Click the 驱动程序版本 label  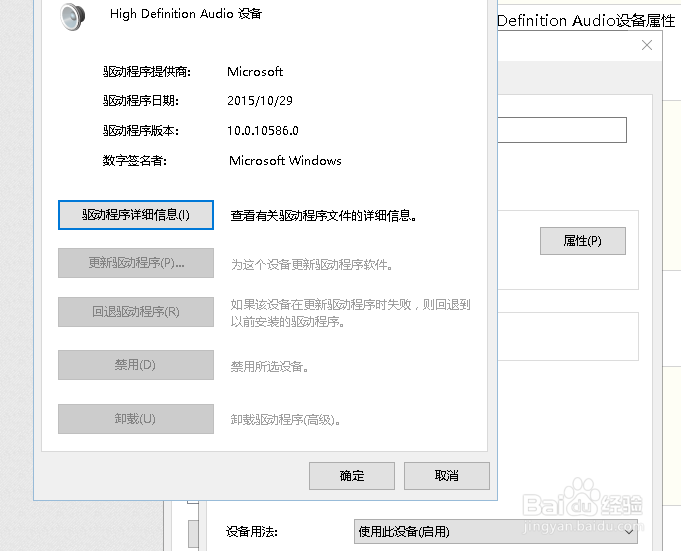point(141,131)
